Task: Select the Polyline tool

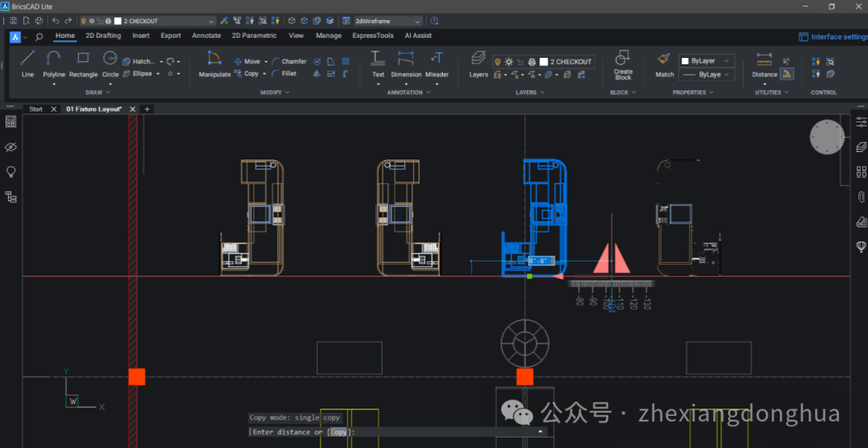Action: pos(54,63)
